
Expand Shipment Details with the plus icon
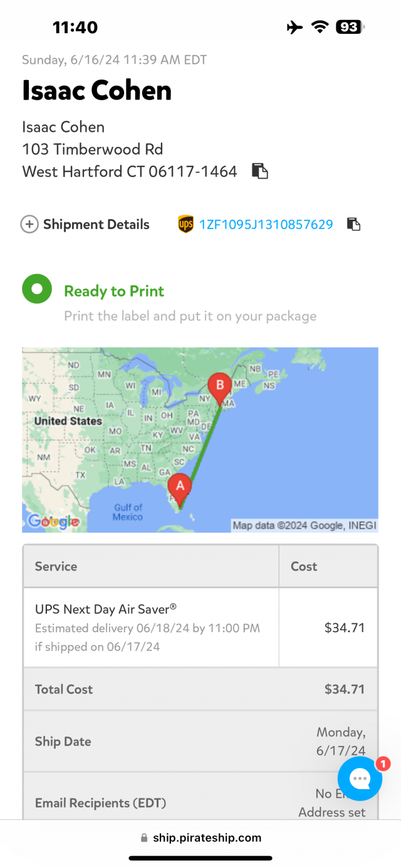pyautogui.click(x=29, y=224)
